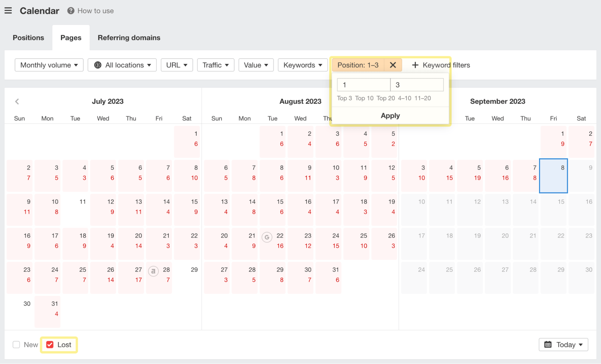The width and height of the screenshot is (601, 364).
Task: Click the position maximum input showing 3
Action: click(x=417, y=85)
